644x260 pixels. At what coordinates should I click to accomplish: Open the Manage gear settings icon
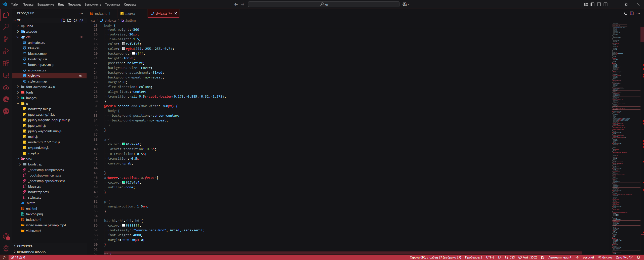[6, 248]
